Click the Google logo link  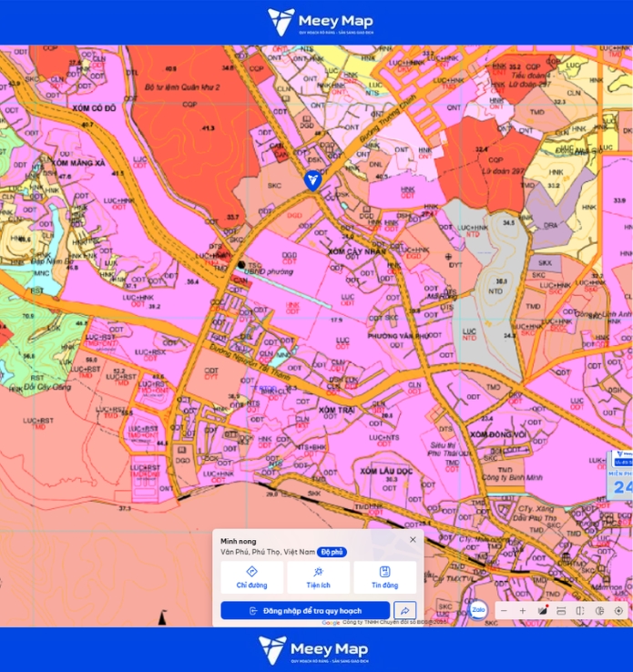(331, 623)
